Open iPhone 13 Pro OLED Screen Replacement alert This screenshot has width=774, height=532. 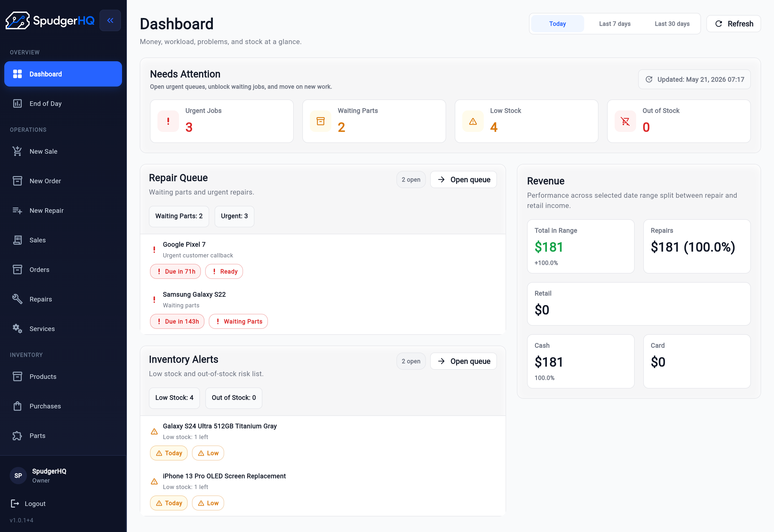click(x=323, y=491)
